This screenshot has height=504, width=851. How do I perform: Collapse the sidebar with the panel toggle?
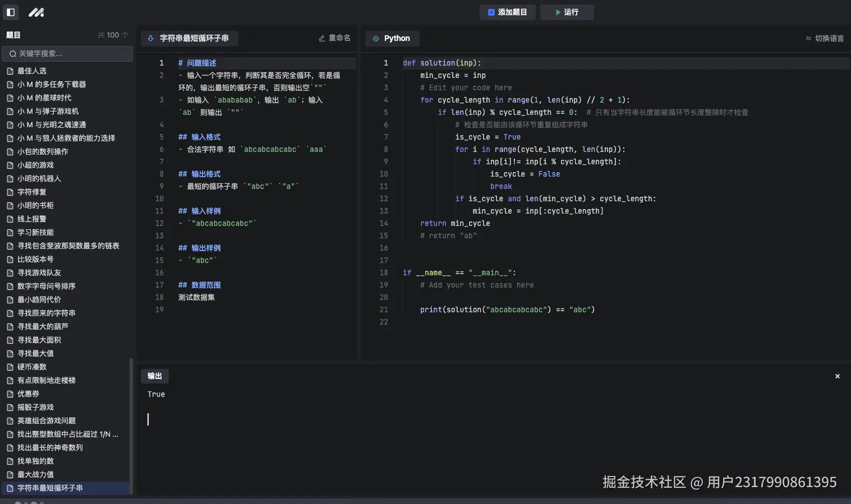(x=10, y=12)
